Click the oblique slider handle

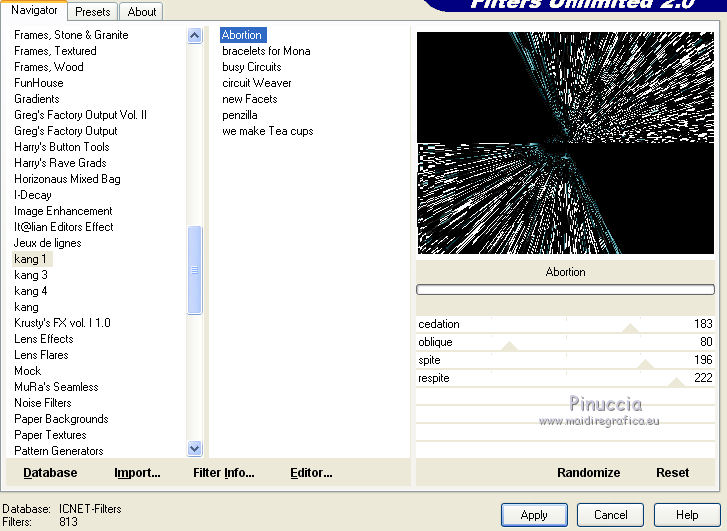(x=510, y=346)
